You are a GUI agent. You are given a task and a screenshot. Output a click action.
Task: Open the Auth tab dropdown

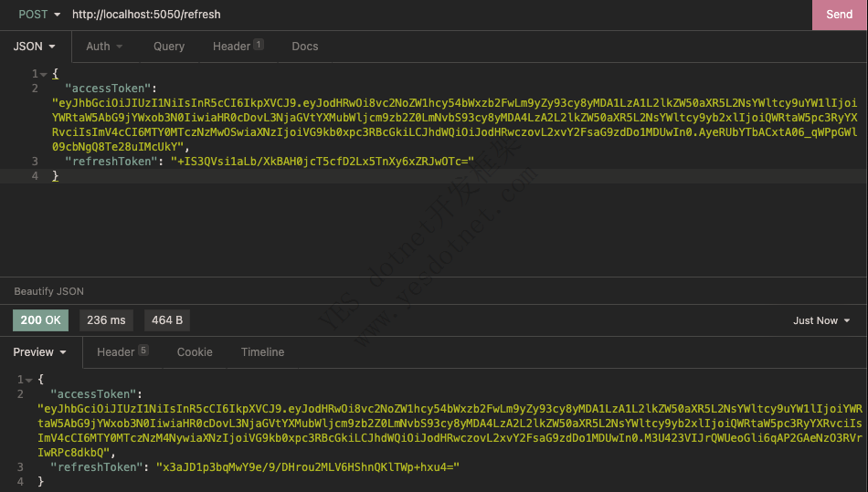click(x=104, y=47)
